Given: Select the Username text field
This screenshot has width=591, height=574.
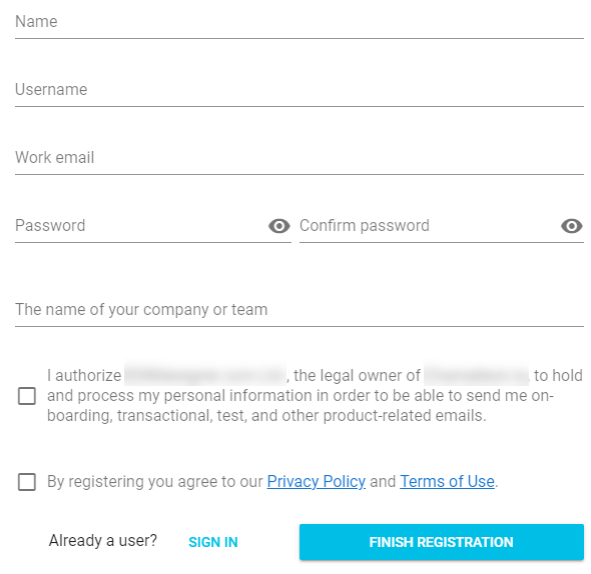Looking at the screenshot, I should (x=299, y=90).
